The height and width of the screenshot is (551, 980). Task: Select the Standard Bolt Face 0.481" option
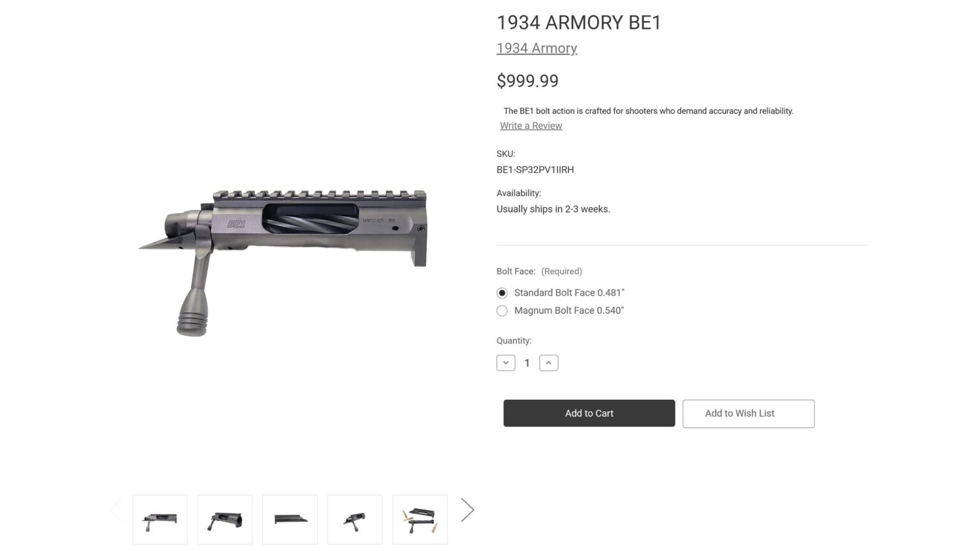[502, 292]
